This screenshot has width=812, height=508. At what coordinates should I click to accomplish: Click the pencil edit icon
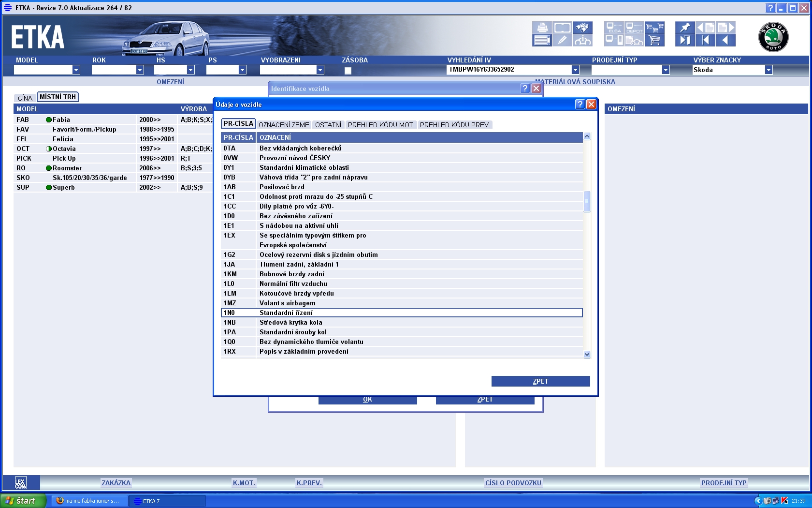click(562, 41)
